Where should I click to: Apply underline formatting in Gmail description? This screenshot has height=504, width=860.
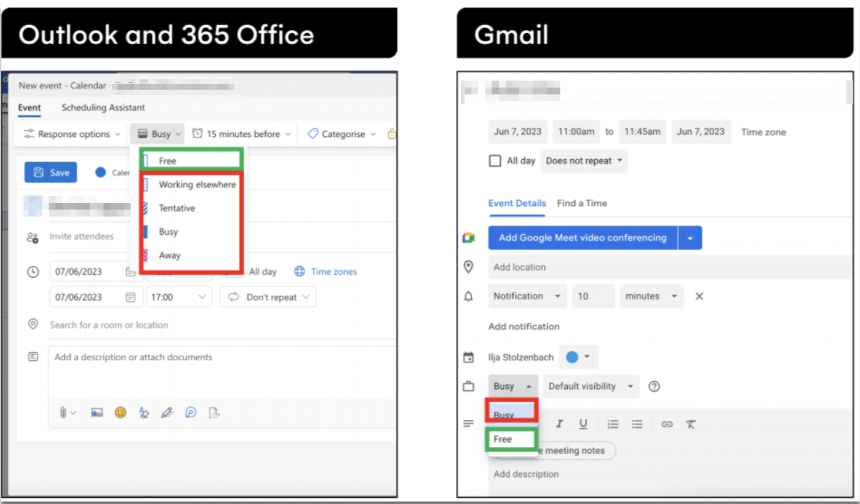[583, 424]
